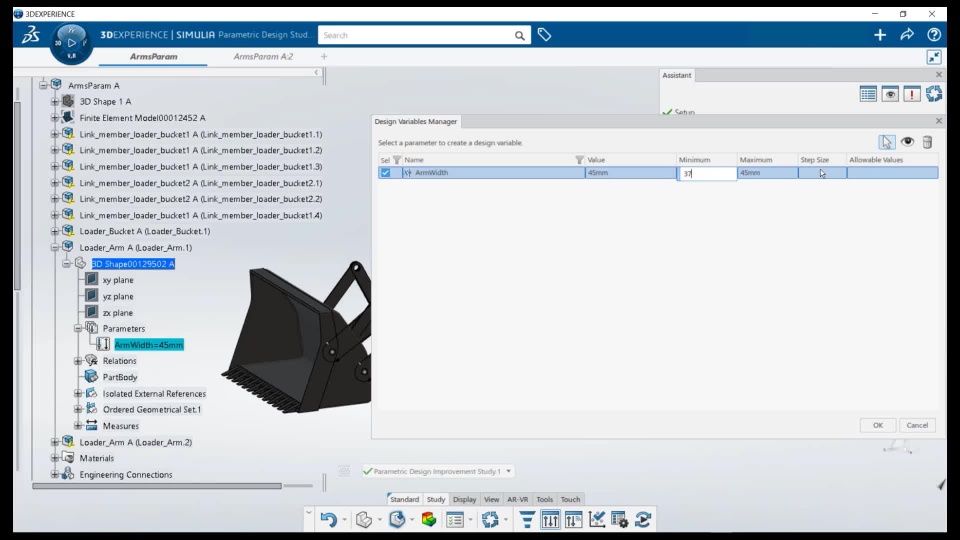Click the trash icon in Design Variables Manager

927,142
